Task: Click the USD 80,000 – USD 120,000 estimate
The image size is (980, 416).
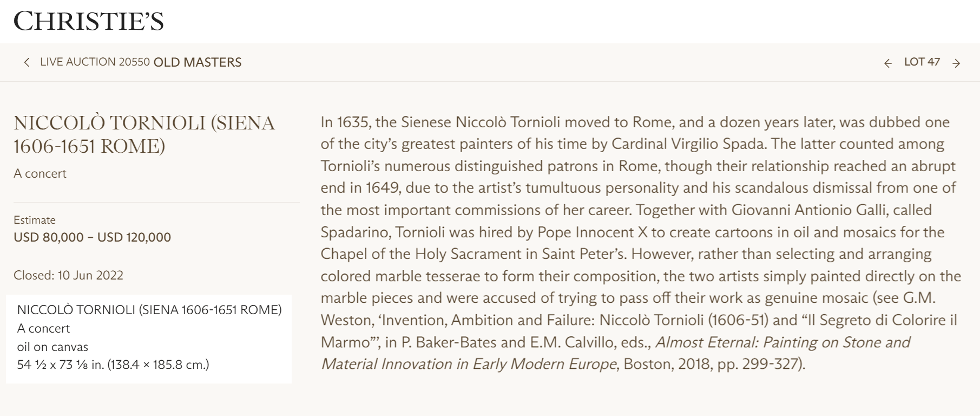Action: (x=92, y=237)
